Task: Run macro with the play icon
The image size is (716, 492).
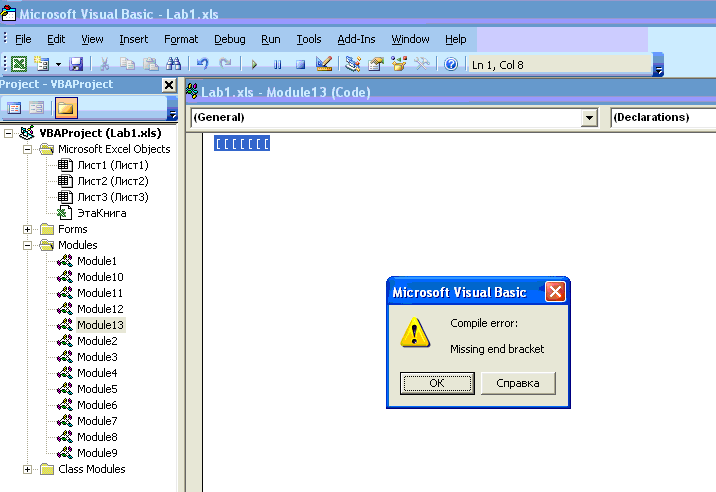Action: pyautogui.click(x=254, y=64)
